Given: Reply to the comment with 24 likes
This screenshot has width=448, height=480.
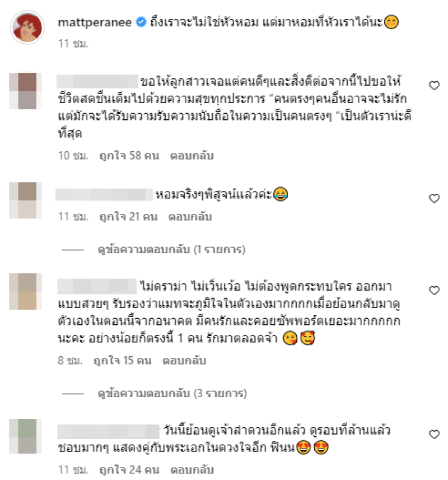Looking at the screenshot, I should [x=192, y=469].
